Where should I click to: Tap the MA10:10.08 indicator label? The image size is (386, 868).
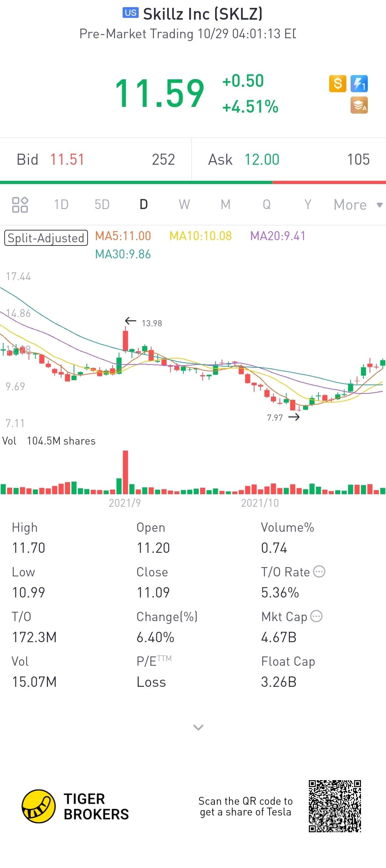(x=201, y=236)
